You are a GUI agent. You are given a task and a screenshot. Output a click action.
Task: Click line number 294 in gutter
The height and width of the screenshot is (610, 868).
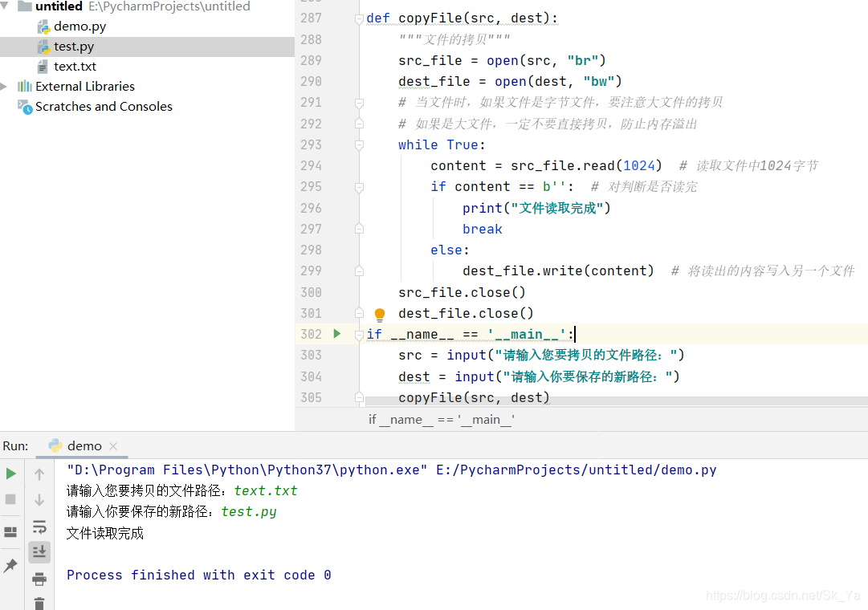(x=311, y=165)
